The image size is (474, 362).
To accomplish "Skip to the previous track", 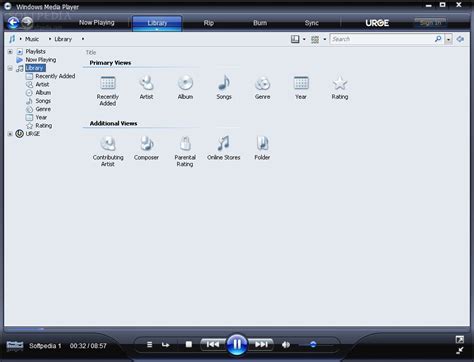I will (213, 344).
